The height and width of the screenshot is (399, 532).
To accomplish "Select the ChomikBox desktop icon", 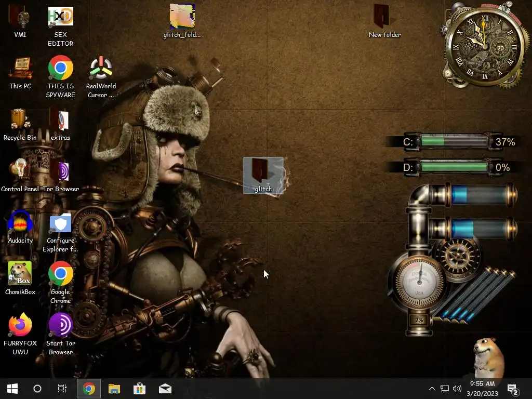I will click(x=20, y=278).
